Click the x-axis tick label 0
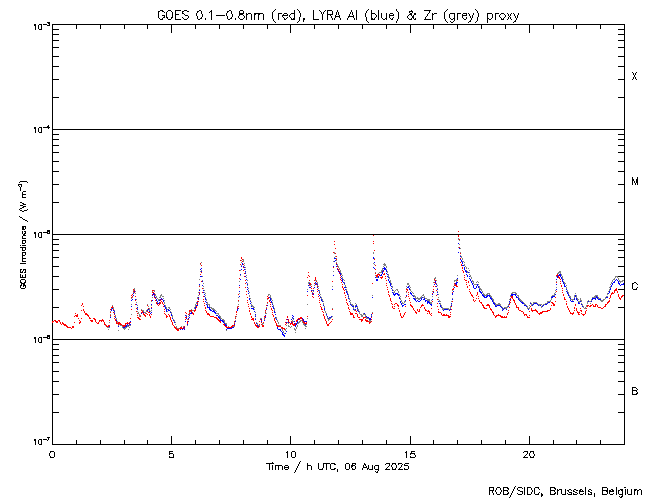650x500 pixels. tap(52, 454)
